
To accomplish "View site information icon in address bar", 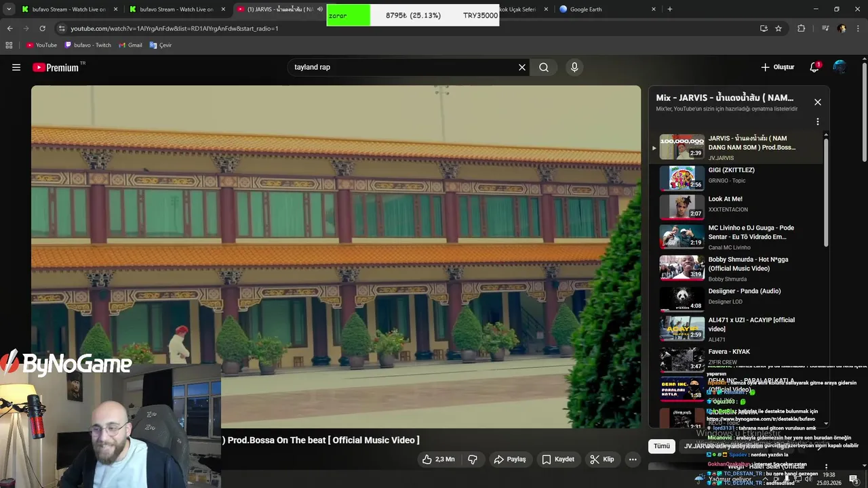I will [62, 28].
